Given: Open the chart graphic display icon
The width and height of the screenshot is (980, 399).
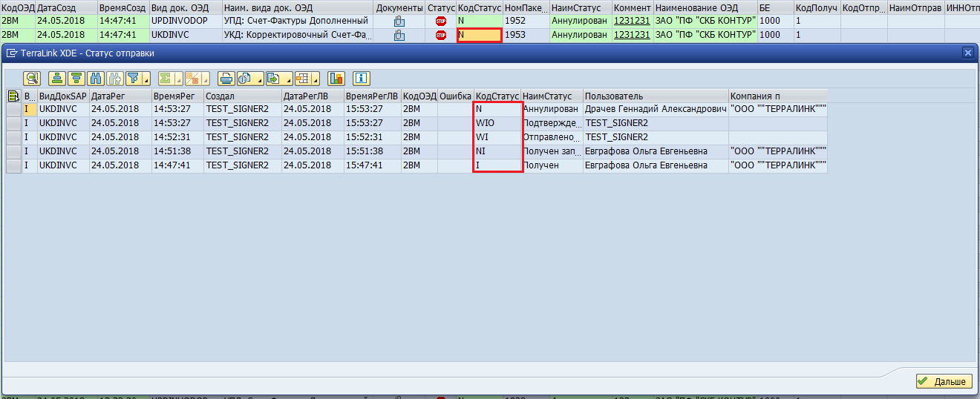Looking at the screenshot, I should (336, 79).
